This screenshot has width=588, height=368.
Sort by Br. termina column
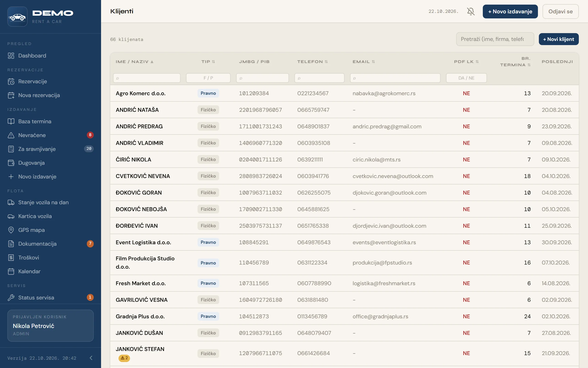[515, 62]
